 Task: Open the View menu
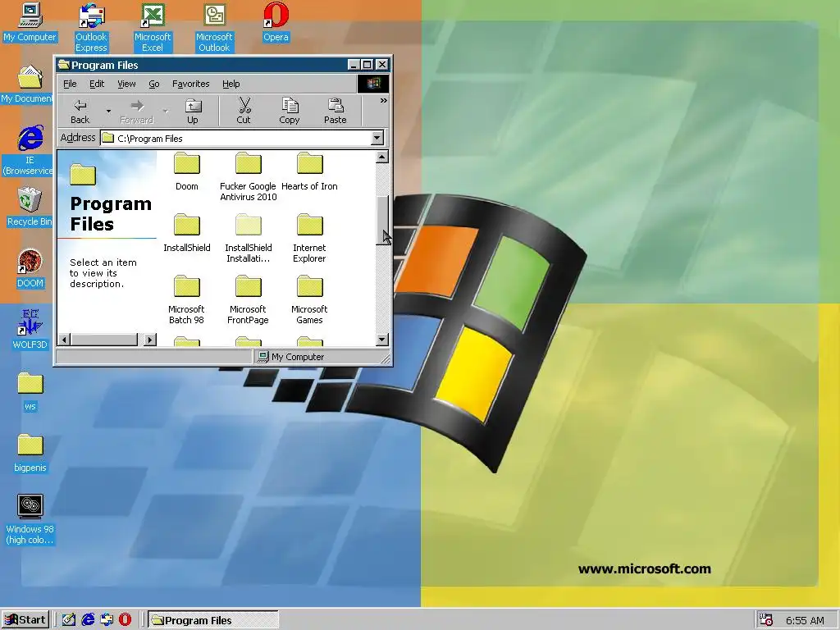point(126,84)
